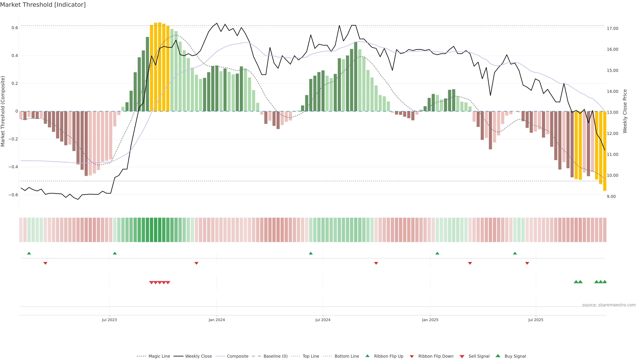Click the Buy Signal legend green triangle
This screenshot has height=362, width=644.
[x=498, y=356]
